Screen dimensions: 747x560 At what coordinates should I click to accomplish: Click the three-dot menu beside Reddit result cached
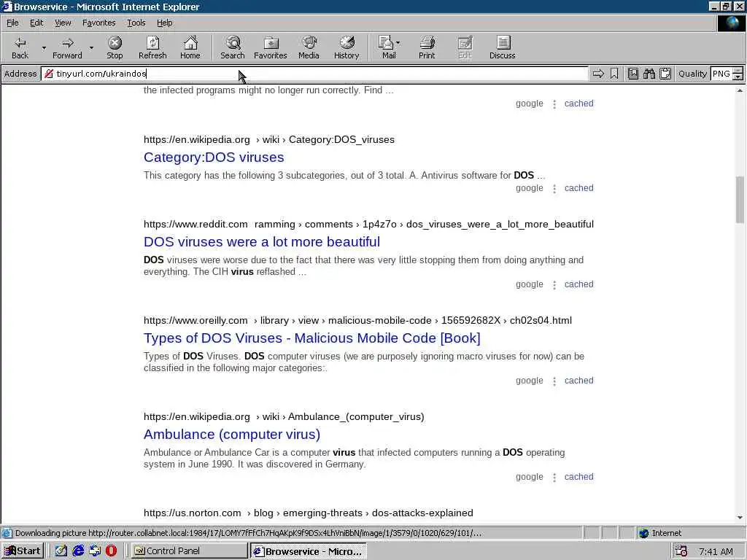[554, 285]
